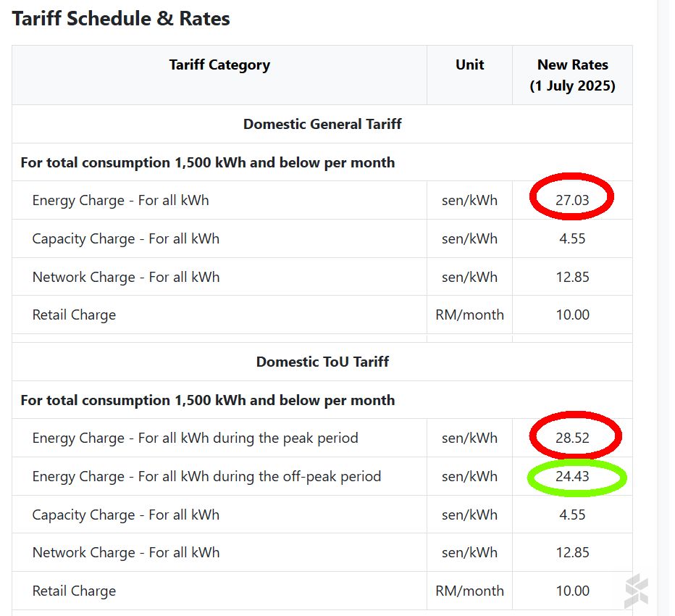The image size is (675, 616).
Task: Click the Tariff Schedule & Rates heading
Action: point(121,19)
